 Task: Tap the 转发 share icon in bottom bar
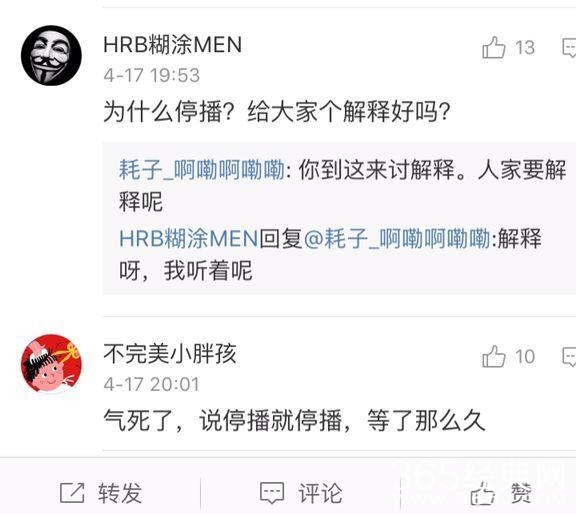[72, 493]
